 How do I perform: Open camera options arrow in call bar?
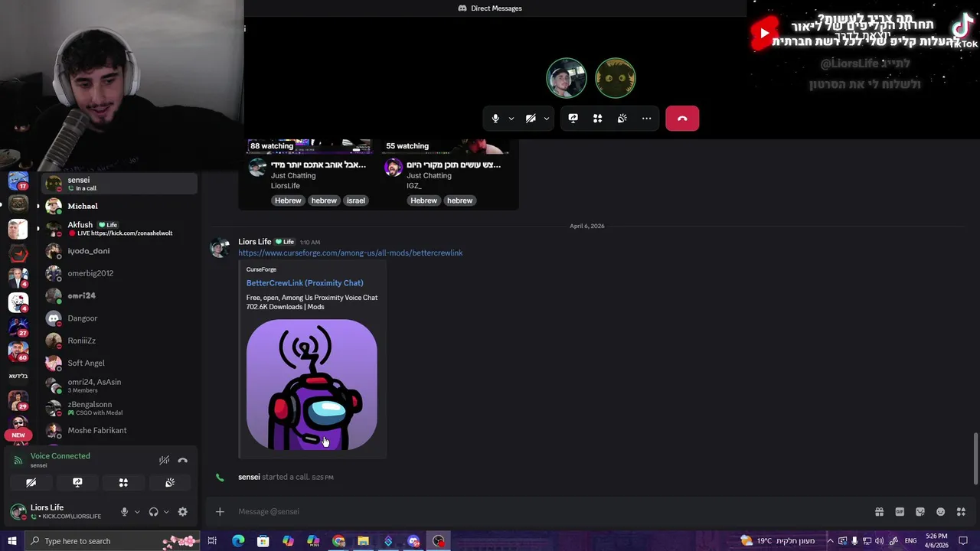click(546, 119)
